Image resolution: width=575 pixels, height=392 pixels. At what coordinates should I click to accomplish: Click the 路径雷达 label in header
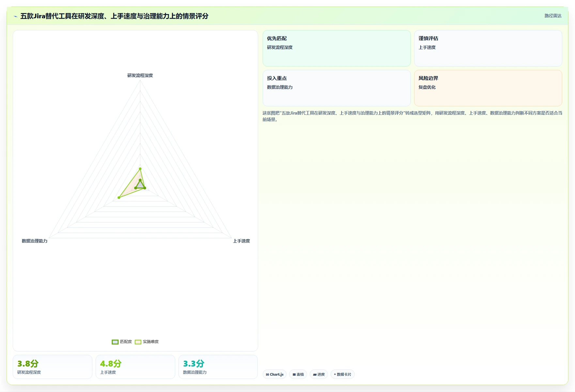click(553, 16)
